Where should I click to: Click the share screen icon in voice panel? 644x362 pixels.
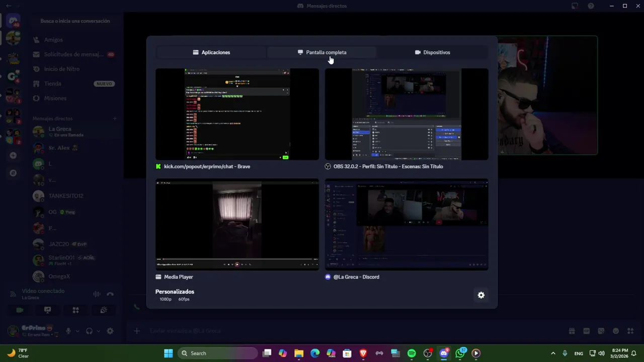click(48, 310)
